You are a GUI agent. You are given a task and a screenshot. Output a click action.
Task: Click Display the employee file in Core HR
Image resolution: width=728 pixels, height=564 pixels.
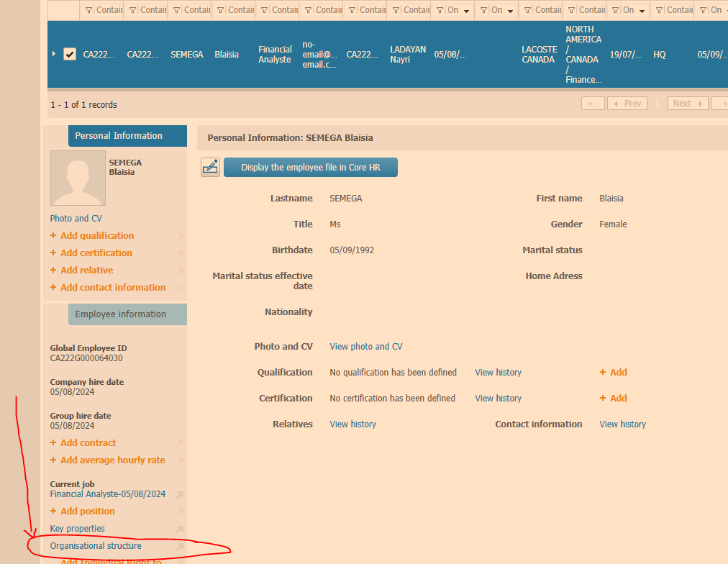(x=310, y=167)
